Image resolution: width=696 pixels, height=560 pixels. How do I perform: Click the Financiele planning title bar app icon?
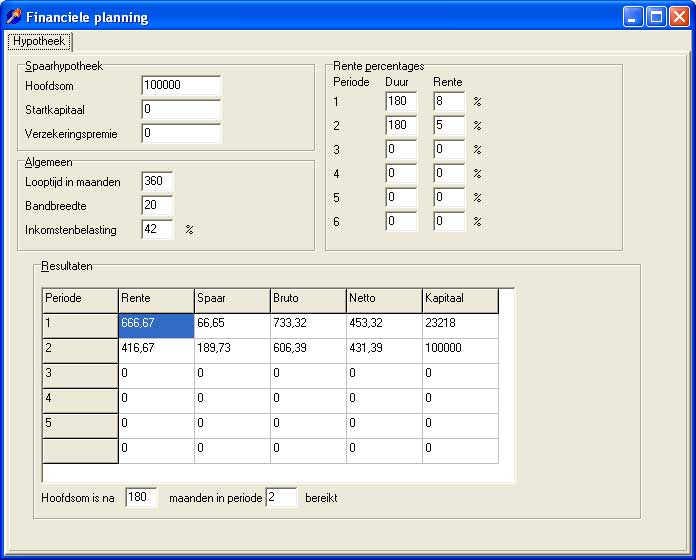(x=14, y=17)
